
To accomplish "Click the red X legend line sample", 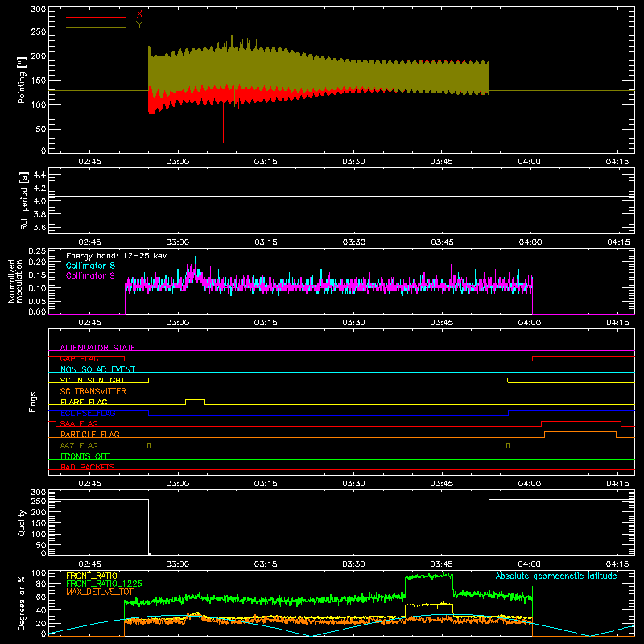I will 96,17.
